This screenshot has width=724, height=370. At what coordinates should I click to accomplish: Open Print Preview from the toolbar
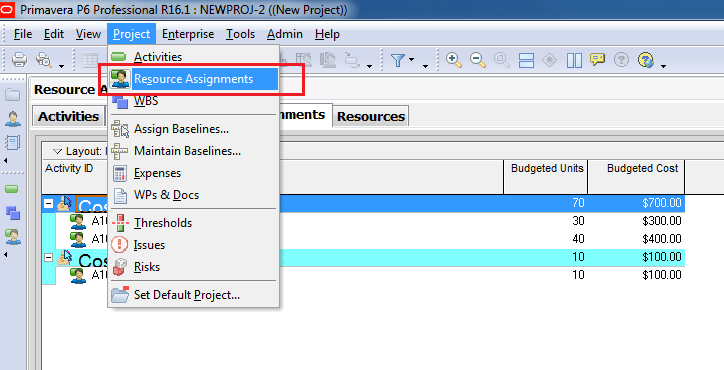click(44, 60)
